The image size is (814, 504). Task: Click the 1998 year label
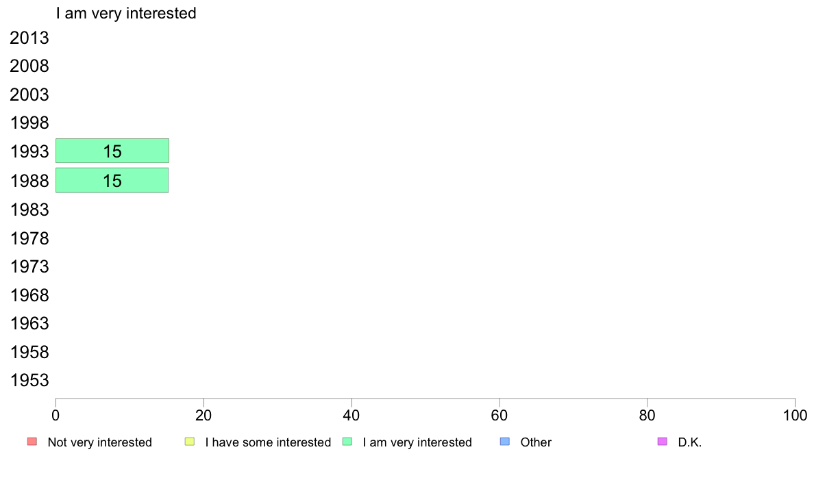tap(29, 123)
